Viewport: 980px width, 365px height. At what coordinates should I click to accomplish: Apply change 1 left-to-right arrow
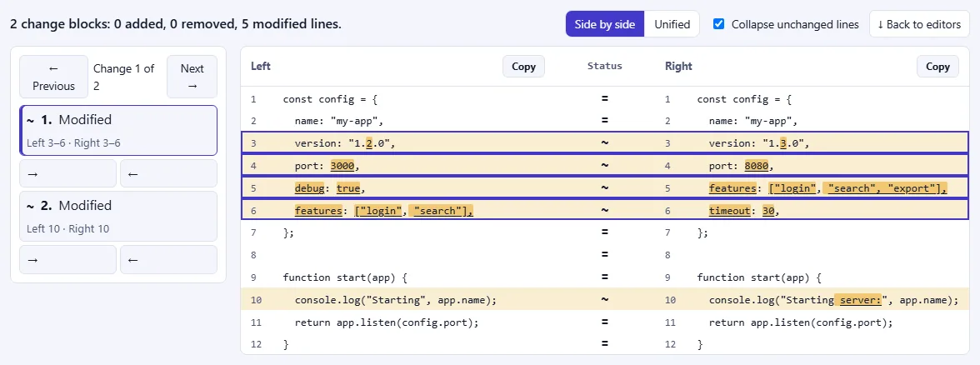[67, 173]
